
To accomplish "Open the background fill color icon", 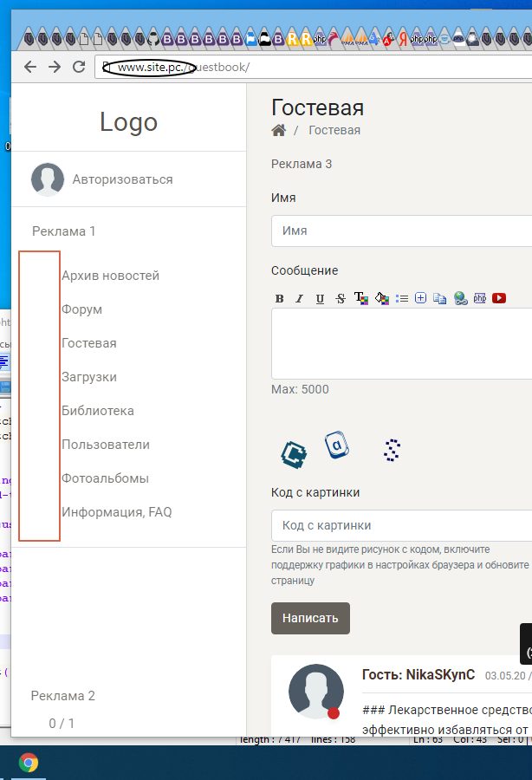I will (x=381, y=298).
